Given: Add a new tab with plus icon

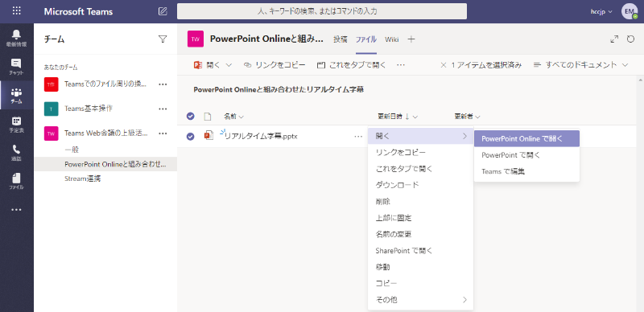Looking at the screenshot, I should 411,39.
